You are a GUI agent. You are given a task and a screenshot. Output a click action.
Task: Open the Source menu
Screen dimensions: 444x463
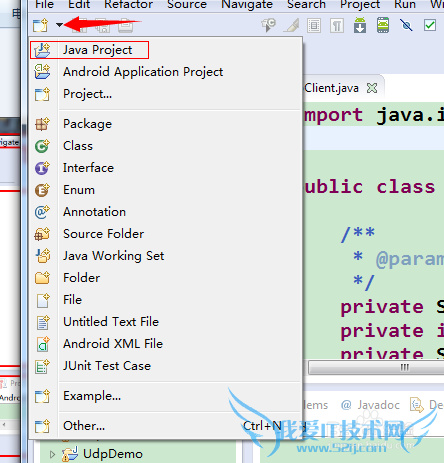tap(187, 4)
